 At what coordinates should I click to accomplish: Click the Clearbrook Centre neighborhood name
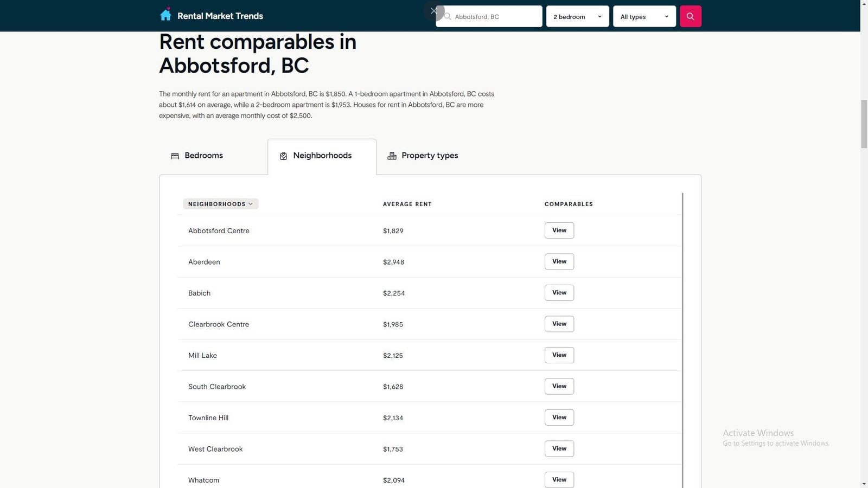click(x=219, y=324)
